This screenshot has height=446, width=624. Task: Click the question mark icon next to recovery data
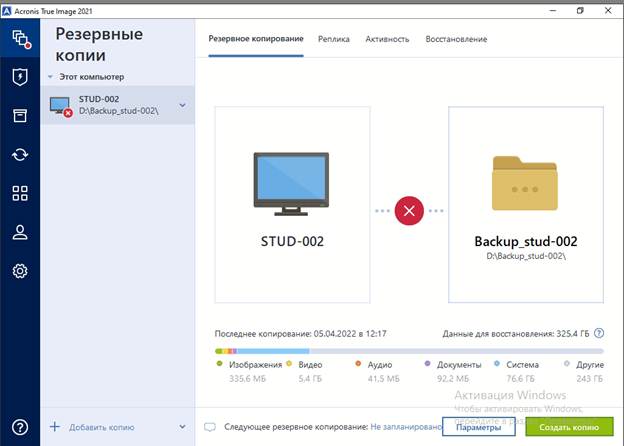pos(599,333)
